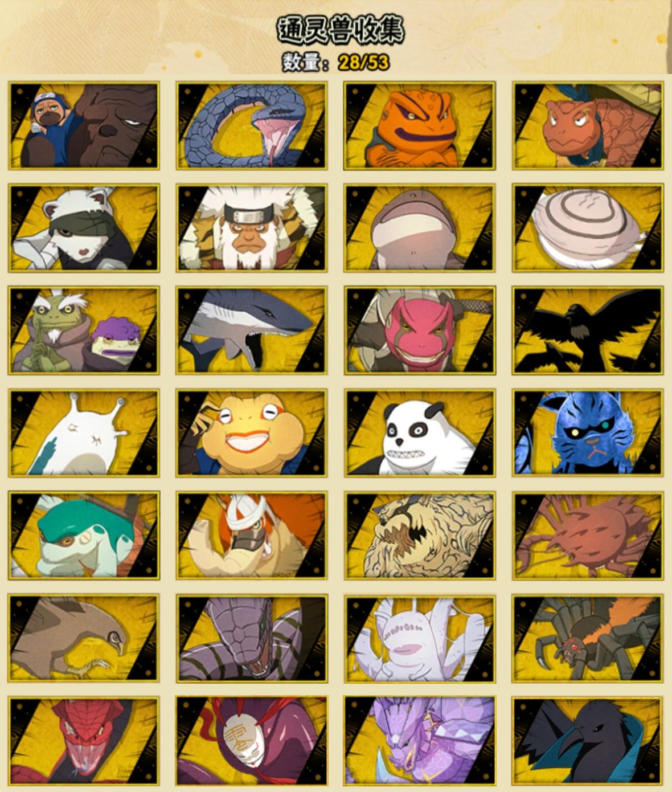Viewport: 672px width, 792px height.
Task: Open the red snake with fangs card
Action: [84, 741]
